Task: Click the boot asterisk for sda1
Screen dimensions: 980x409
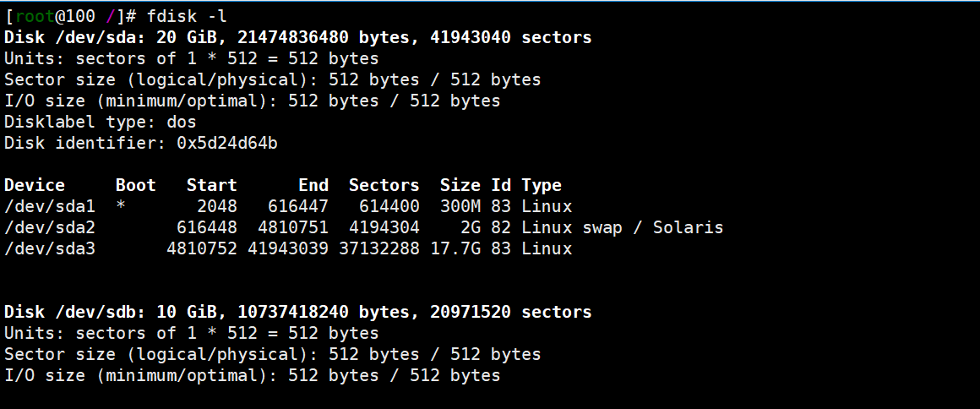Action: pyautogui.click(x=121, y=206)
